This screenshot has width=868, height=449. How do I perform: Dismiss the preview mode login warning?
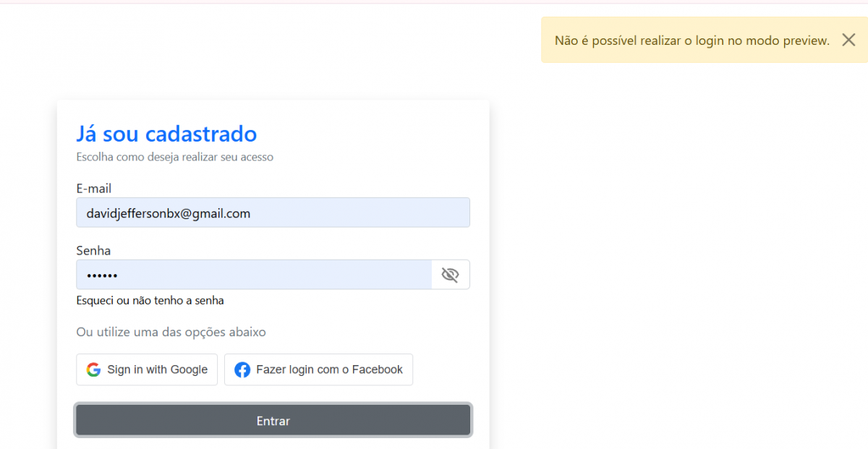click(x=848, y=40)
